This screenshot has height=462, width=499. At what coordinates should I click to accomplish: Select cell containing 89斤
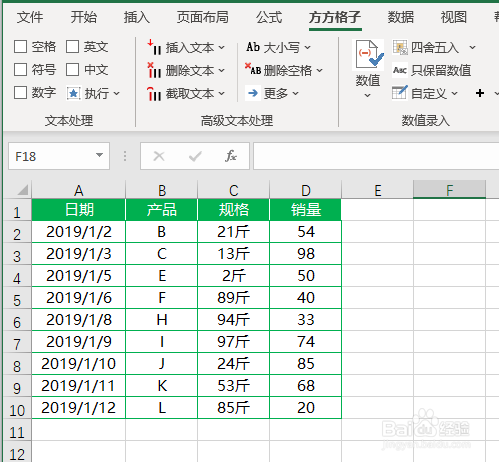pos(234,298)
